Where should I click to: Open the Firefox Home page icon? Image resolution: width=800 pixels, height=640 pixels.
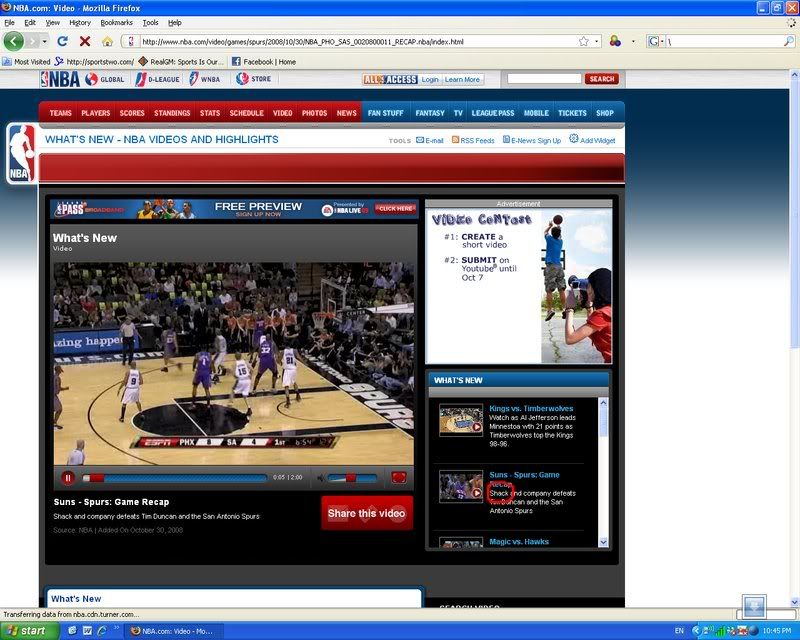click(107, 41)
